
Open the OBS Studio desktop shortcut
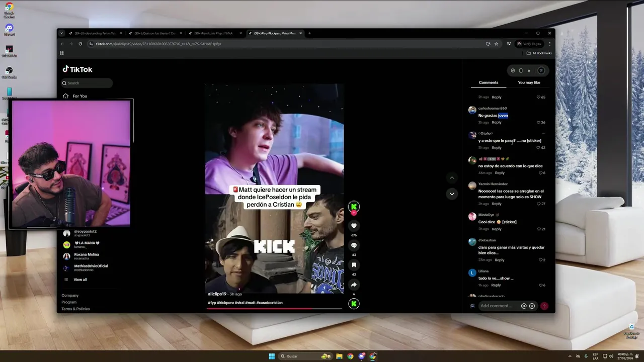tap(9, 72)
